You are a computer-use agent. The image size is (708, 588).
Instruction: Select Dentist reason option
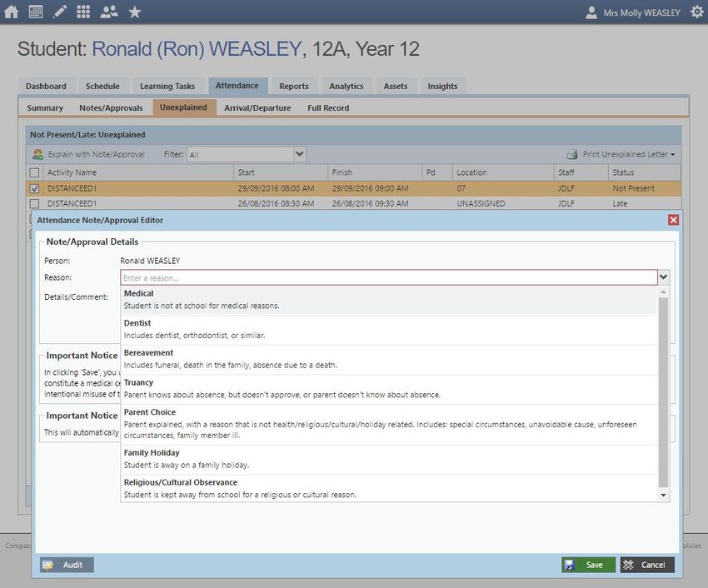tap(389, 330)
